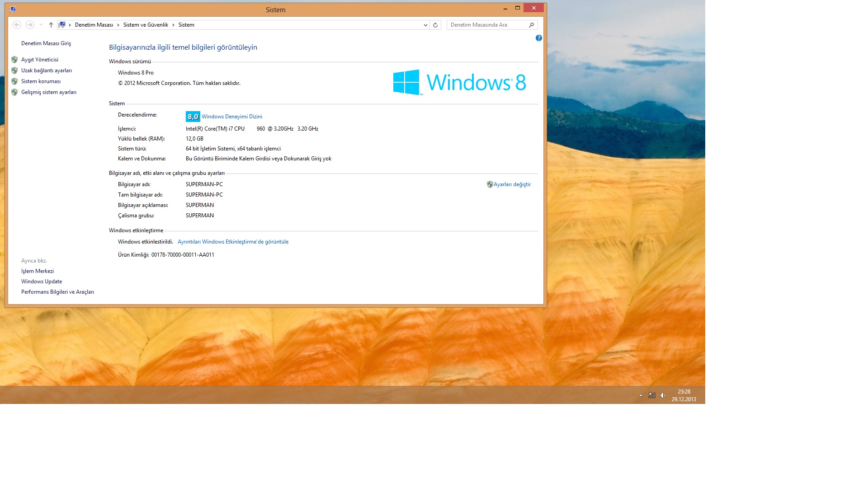Expand the chevron before Denetim Masası

70,25
